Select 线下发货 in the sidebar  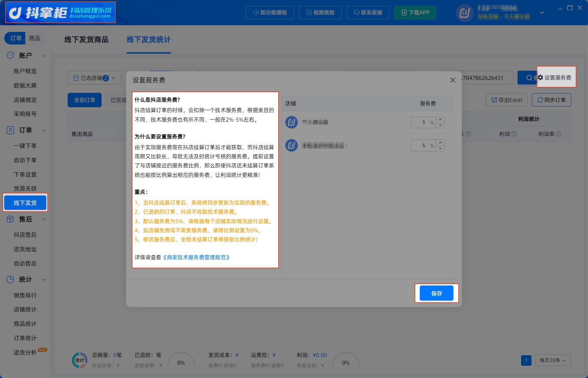[25, 203]
